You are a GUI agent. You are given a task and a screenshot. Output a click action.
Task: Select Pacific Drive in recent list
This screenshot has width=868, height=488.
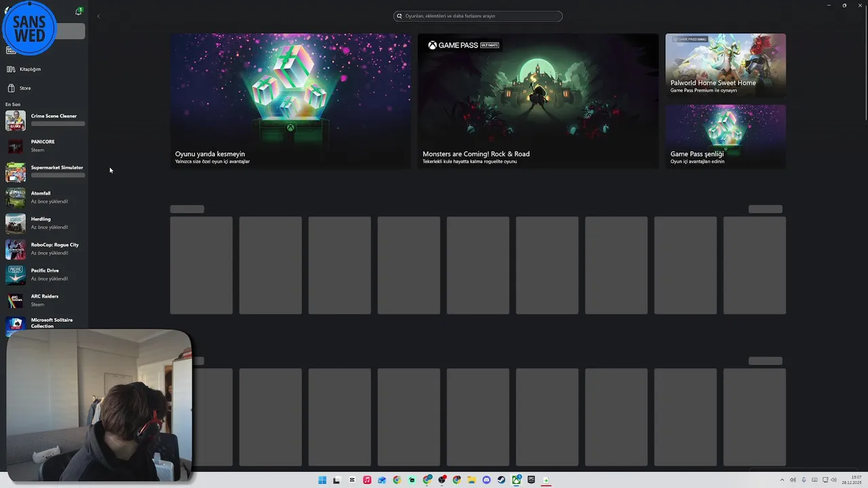coord(45,275)
